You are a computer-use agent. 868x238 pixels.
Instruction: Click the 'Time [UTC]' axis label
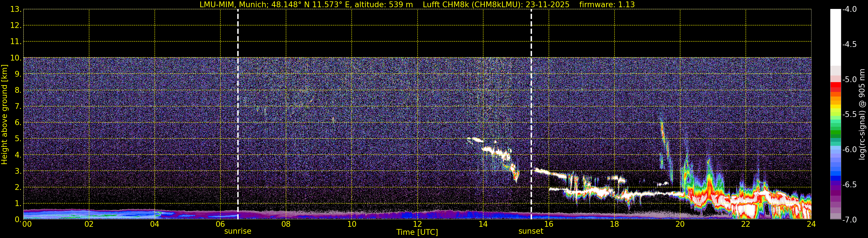tap(417, 232)
